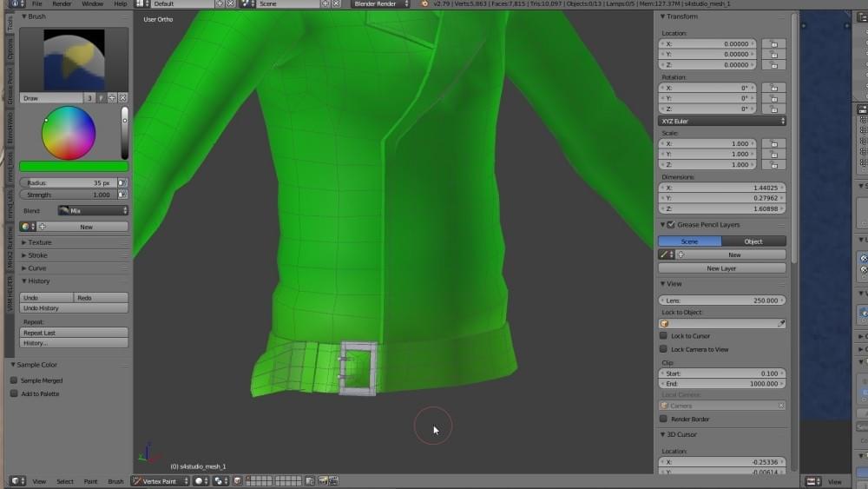Lock the Location Z axis
The image size is (868, 489).
[773, 65]
